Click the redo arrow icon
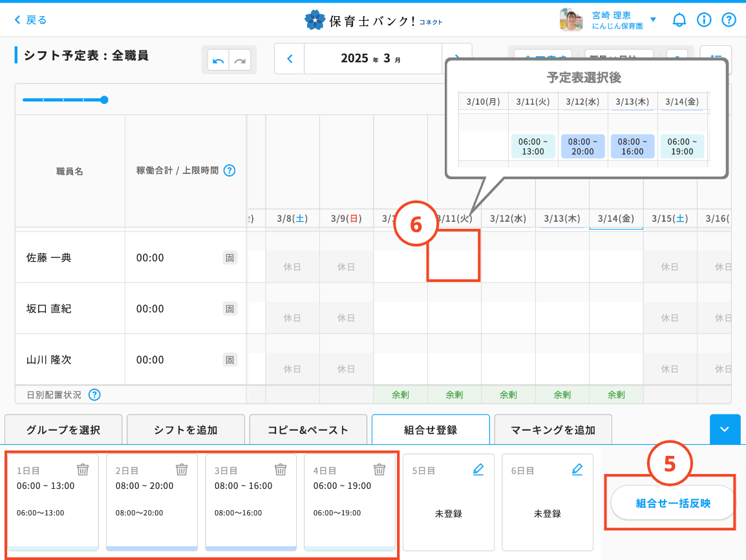Image resolution: width=746 pixels, height=560 pixels. pos(240,60)
